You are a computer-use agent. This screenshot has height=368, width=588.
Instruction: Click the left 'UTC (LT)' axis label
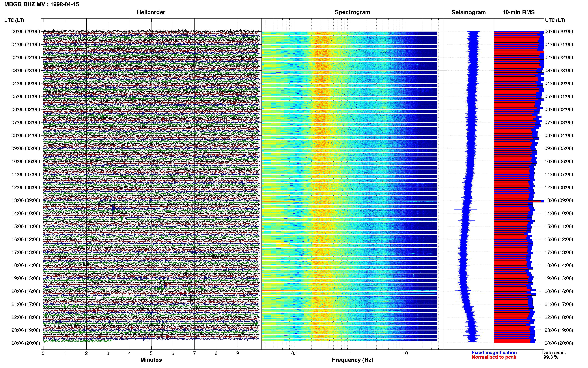(x=14, y=20)
